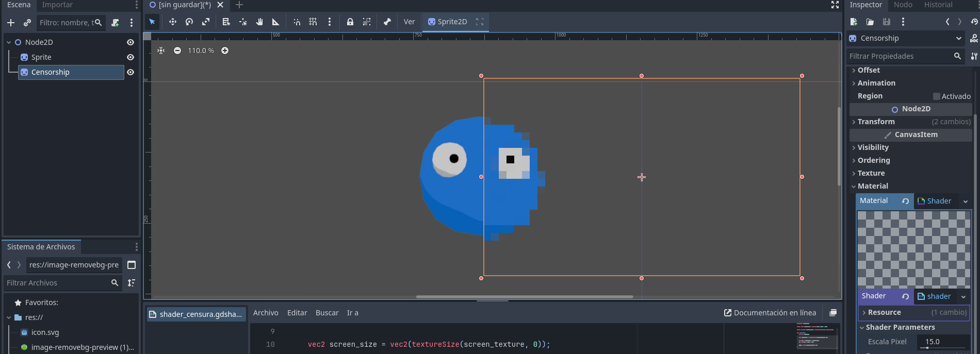
Task: Select the Ruler measuring tool
Action: (276, 22)
